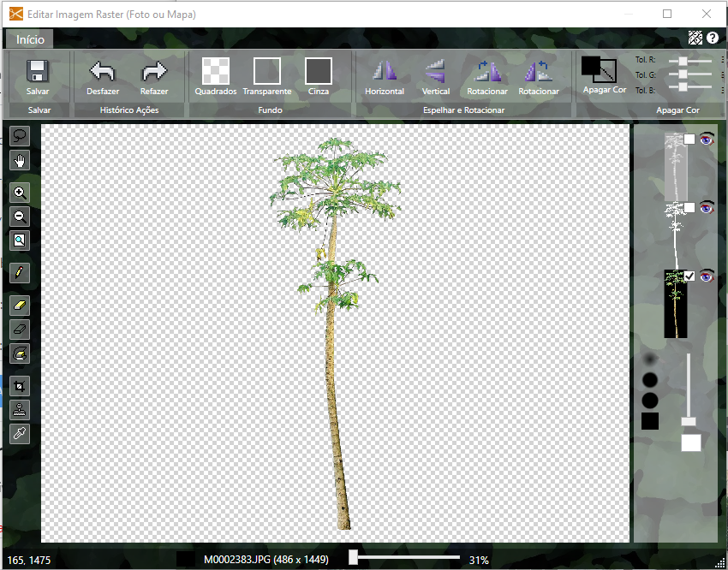Select the crop tool
This screenshot has height=570, width=728.
pos(19,385)
